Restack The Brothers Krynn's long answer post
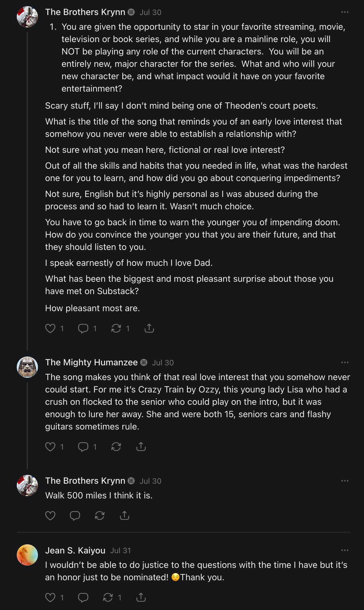Image resolution: width=364 pixels, height=610 pixels. 116,328
